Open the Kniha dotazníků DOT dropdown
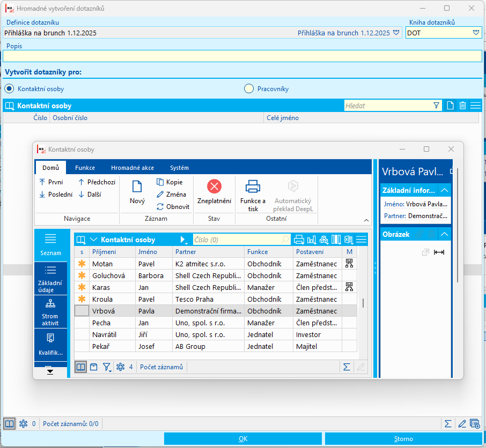This screenshot has width=486, height=448. [x=476, y=33]
